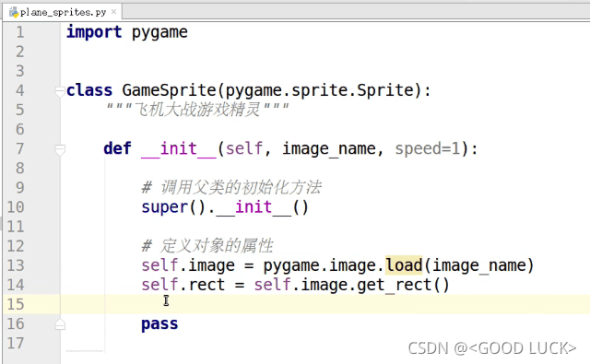Click '__init__' in the def line

[179, 149]
